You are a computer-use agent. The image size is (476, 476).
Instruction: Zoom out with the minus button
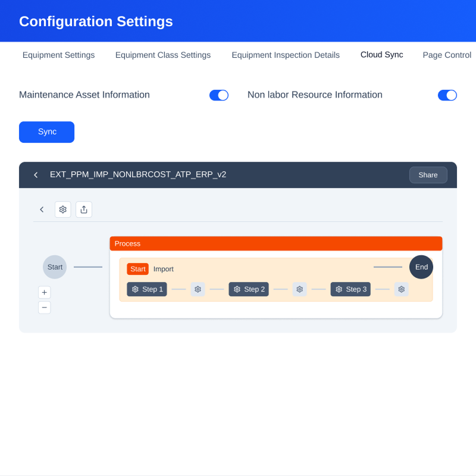45,308
